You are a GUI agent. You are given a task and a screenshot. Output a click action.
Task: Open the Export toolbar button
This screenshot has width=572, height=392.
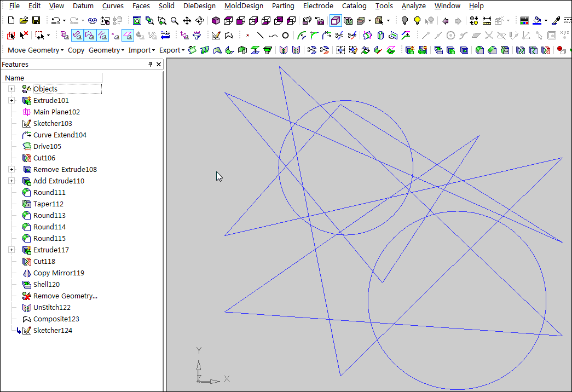tap(172, 50)
